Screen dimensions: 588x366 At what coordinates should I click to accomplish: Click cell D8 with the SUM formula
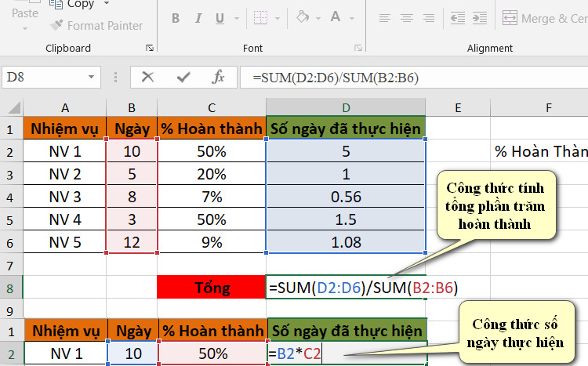pos(346,288)
